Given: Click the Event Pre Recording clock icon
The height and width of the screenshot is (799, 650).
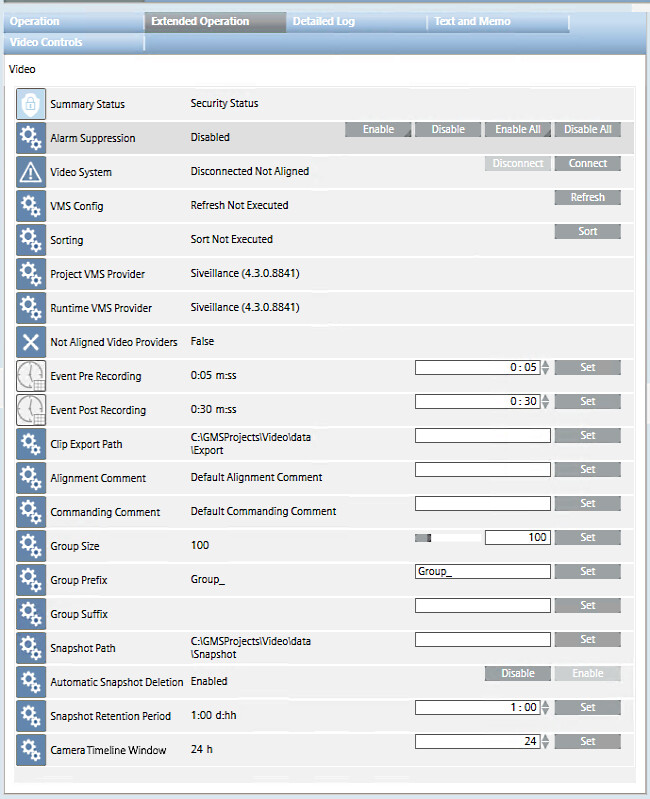Looking at the screenshot, I should click(x=31, y=376).
